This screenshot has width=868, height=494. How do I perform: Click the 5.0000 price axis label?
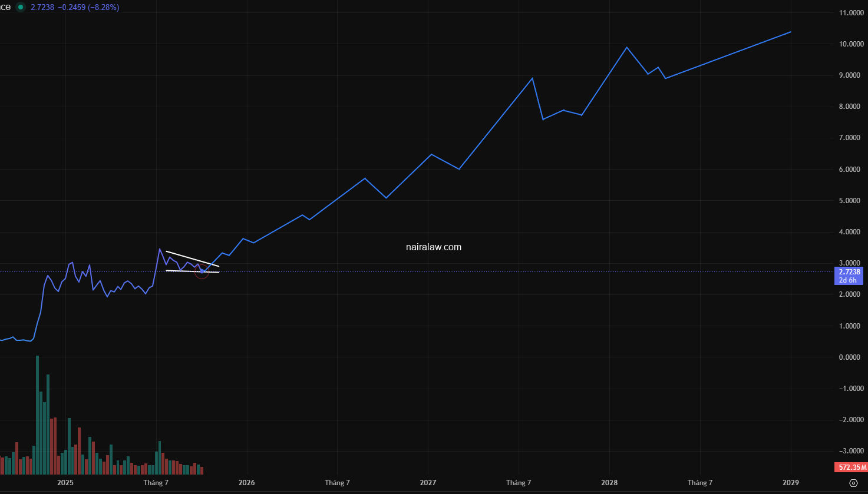pos(850,201)
